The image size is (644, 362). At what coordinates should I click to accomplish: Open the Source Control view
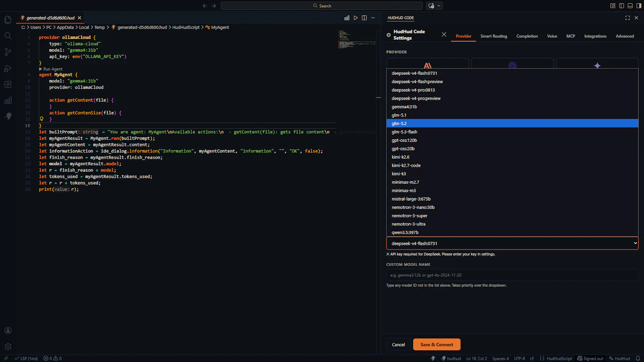[x=8, y=52]
